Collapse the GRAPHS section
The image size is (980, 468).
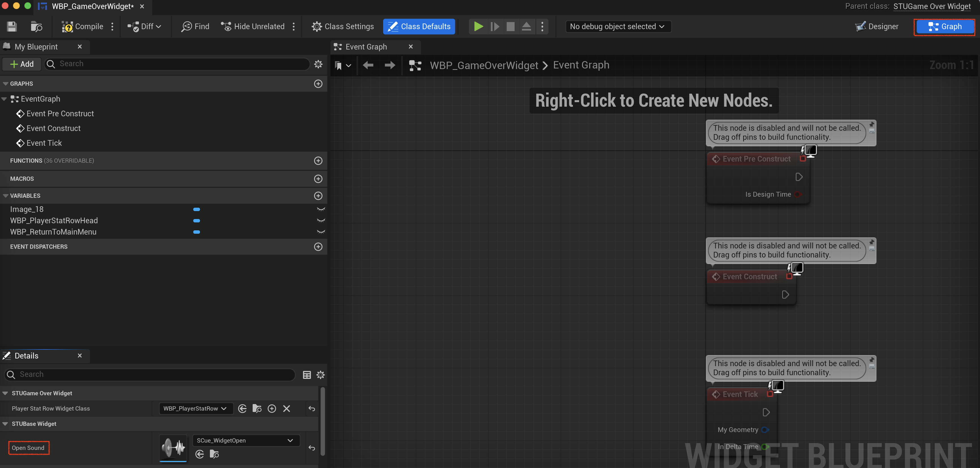coord(5,84)
